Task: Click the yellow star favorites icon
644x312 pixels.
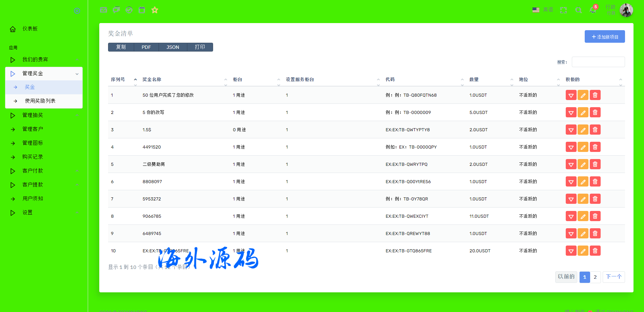Action: (x=155, y=10)
